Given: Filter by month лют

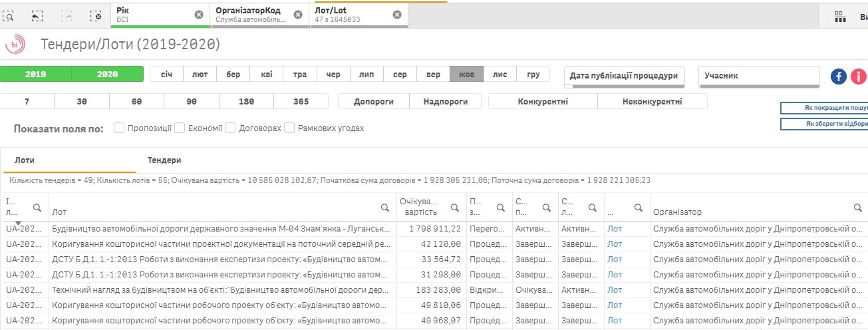Looking at the screenshot, I should [x=200, y=74].
